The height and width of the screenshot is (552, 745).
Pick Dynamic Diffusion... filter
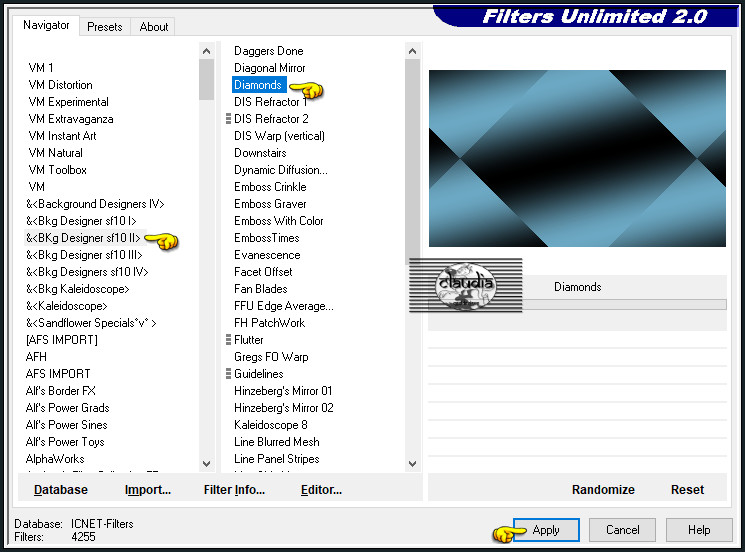click(281, 170)
